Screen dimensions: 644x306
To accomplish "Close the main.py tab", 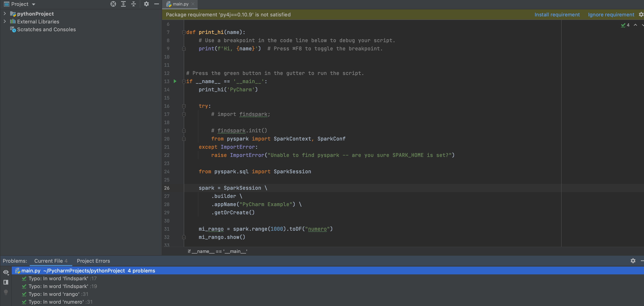I will click(x=193, y=4).
